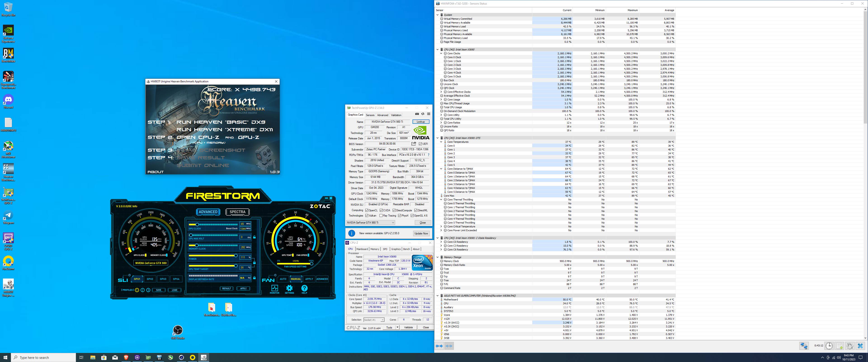Click HWiNFO expand/collapse arrows icon at bottom left
868x362 pixels.
tap(439, 346)
